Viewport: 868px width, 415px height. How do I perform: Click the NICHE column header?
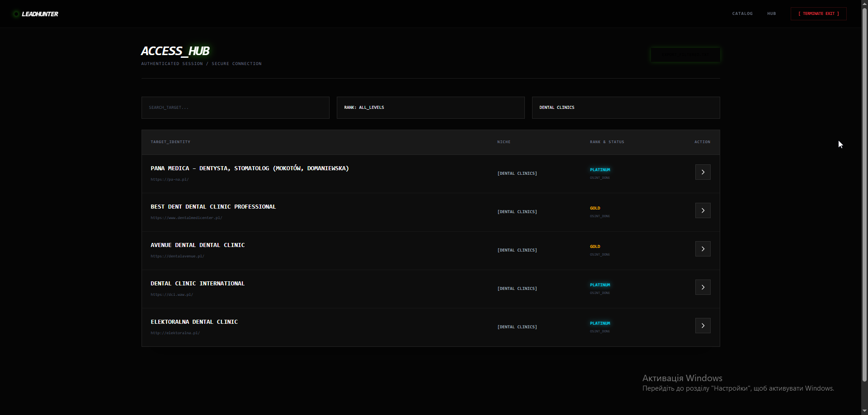tap(504, 142)
